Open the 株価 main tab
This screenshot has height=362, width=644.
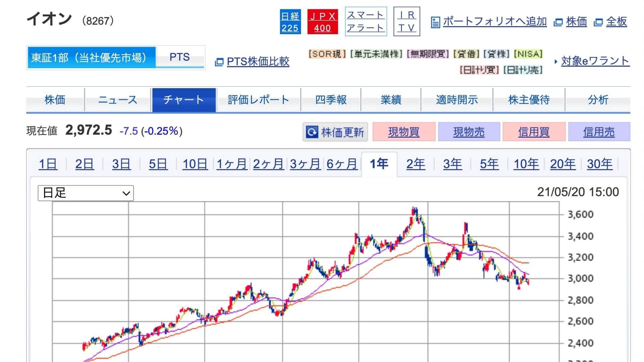pos(55,100)
